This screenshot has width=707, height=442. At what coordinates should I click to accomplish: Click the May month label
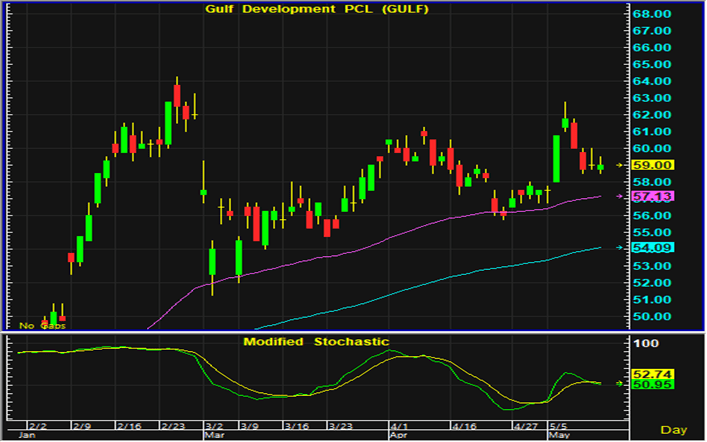[x=560, y=436]
